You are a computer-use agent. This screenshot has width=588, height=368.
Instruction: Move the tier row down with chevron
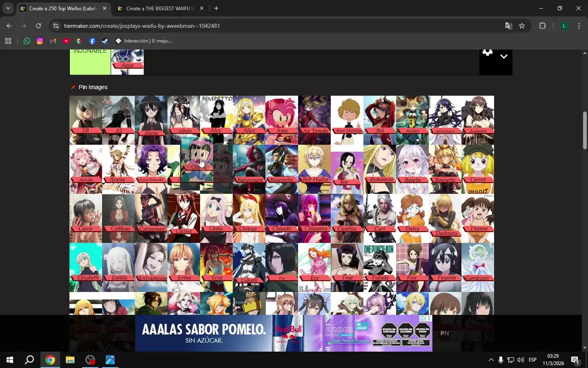(x=504, y=56)
